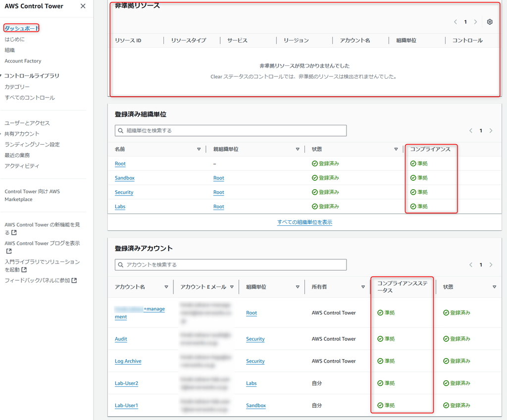Click in the 組織単位を検索する search field
Viewport: 507px width, 420px height.
click(231, 130)
